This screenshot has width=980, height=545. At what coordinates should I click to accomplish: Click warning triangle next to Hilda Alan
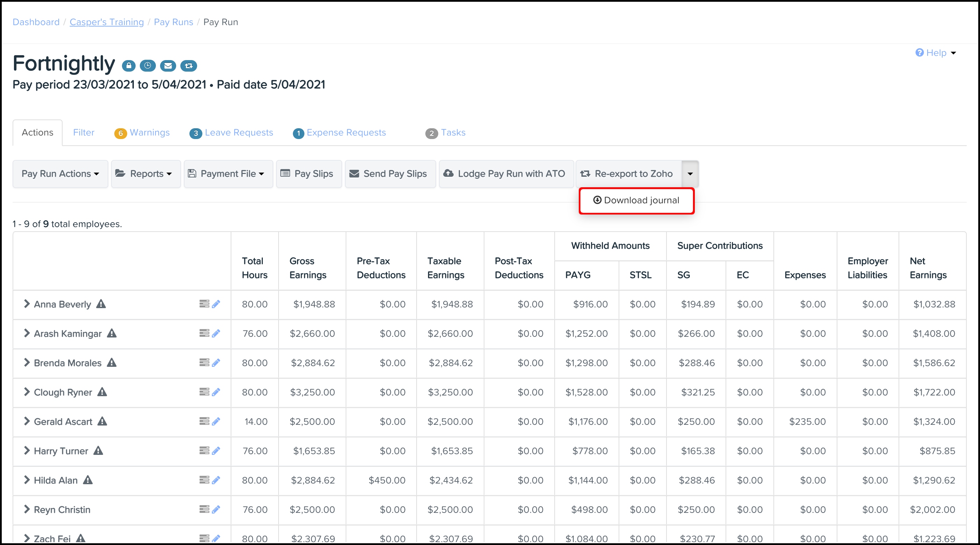coord(88,480)
